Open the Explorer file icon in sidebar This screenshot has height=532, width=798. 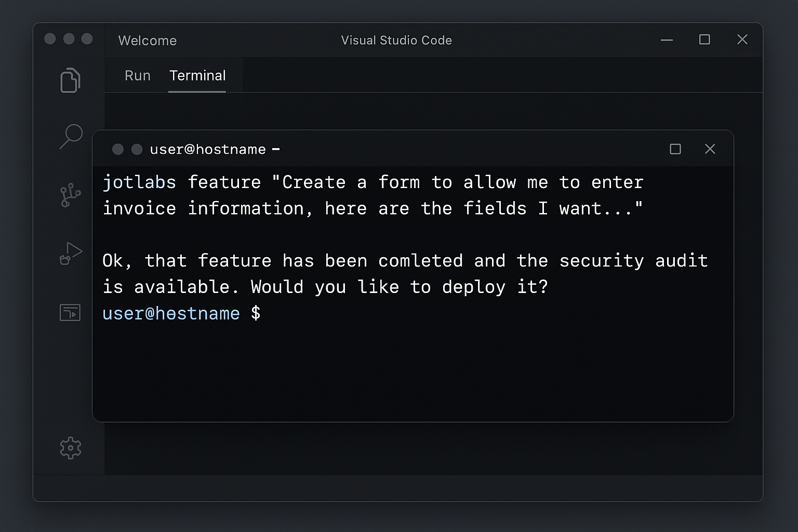click(x=71, y=81)
